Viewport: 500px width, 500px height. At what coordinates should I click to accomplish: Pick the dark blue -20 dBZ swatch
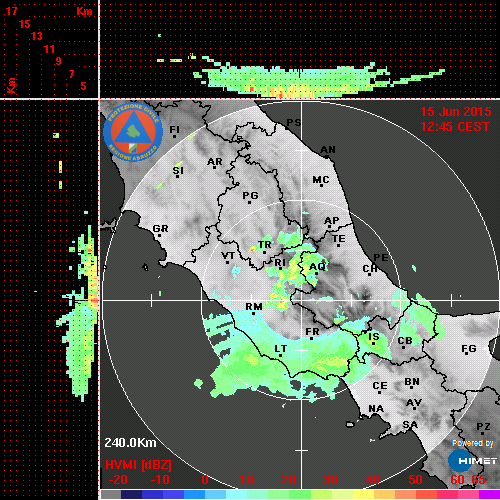[x=131, y=495]
